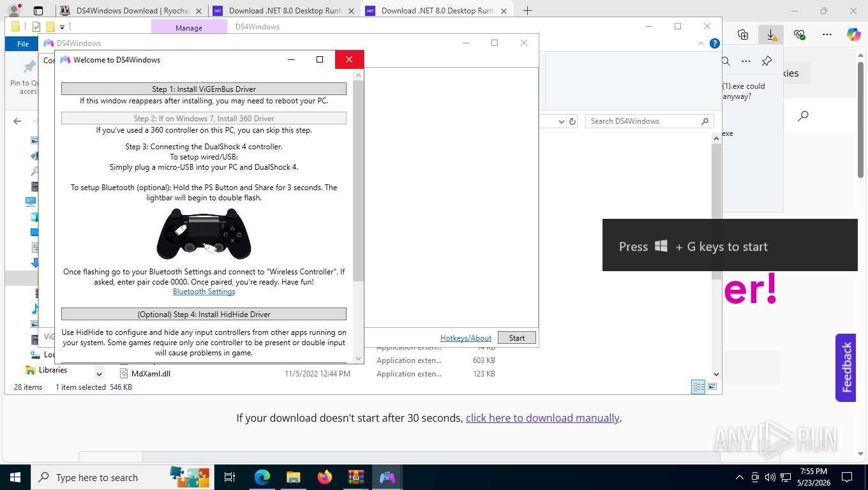
Task: Open more options in Downloads panel
Action: [x=746, y=61]
